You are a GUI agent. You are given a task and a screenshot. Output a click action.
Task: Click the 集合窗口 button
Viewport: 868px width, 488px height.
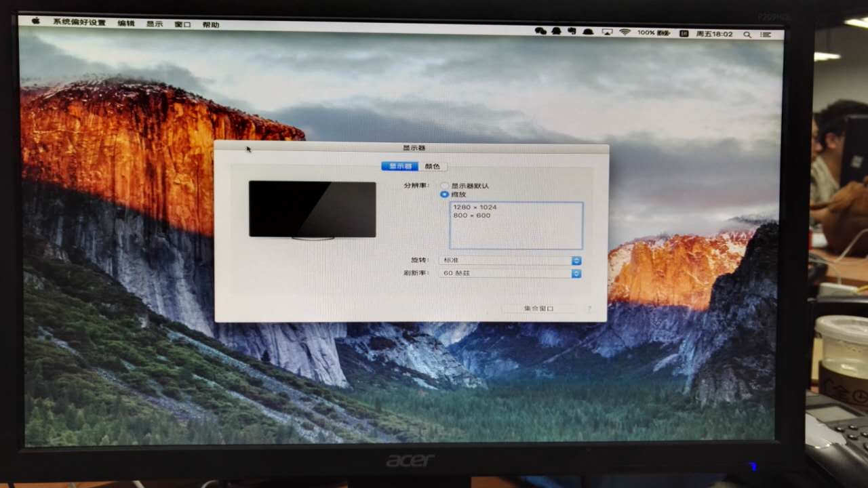coord(538,308)
